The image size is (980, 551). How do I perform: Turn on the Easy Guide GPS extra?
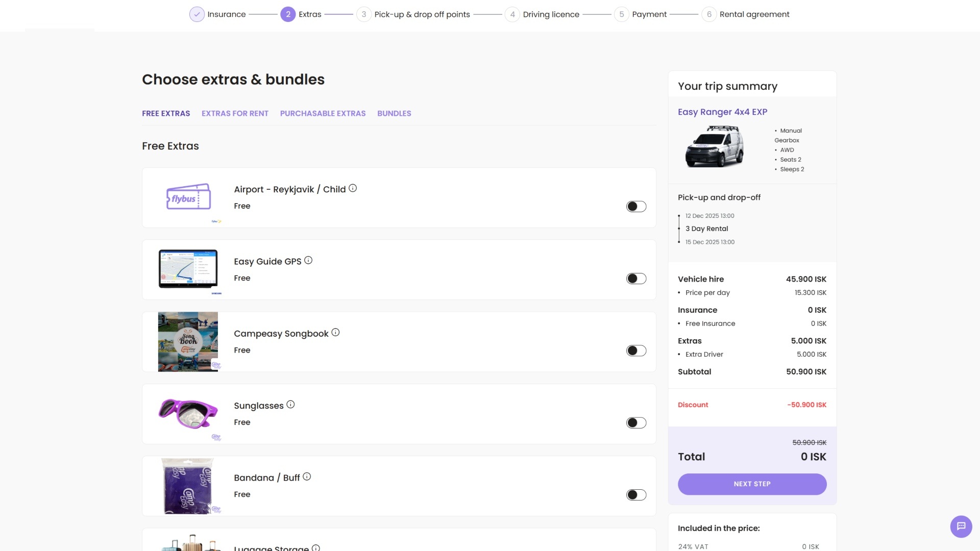pos(636,278)
